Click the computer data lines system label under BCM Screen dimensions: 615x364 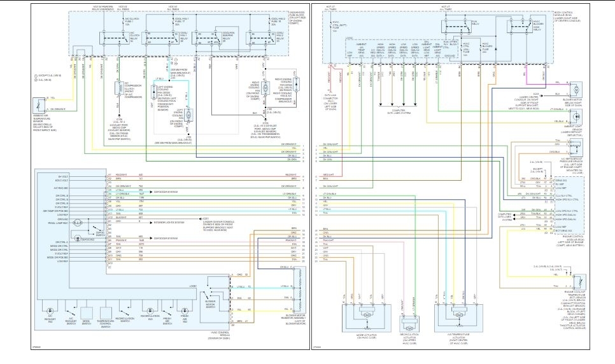click(x=399, y=112)
